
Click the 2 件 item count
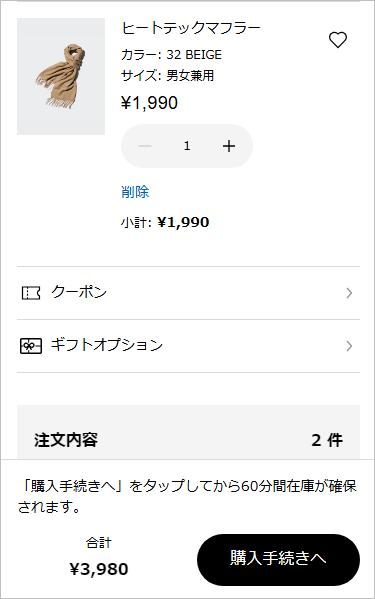coord(327,440)
